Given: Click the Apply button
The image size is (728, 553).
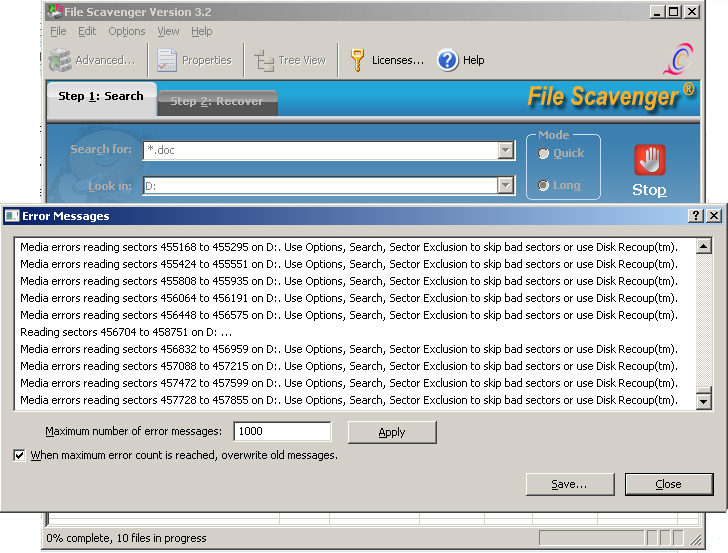Looking at the screenshot, I should tap(392, 432).
